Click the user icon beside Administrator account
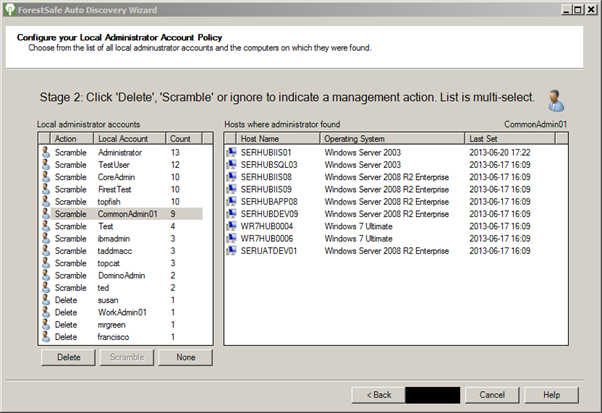The width and height of the screenshot is (602, 413). [46, 152]
